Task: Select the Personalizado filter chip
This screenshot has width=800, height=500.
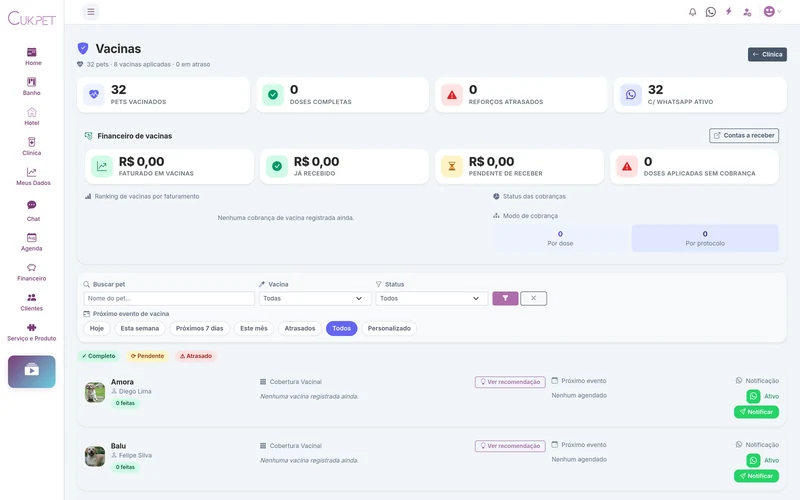Action: [x=389, y=328]
